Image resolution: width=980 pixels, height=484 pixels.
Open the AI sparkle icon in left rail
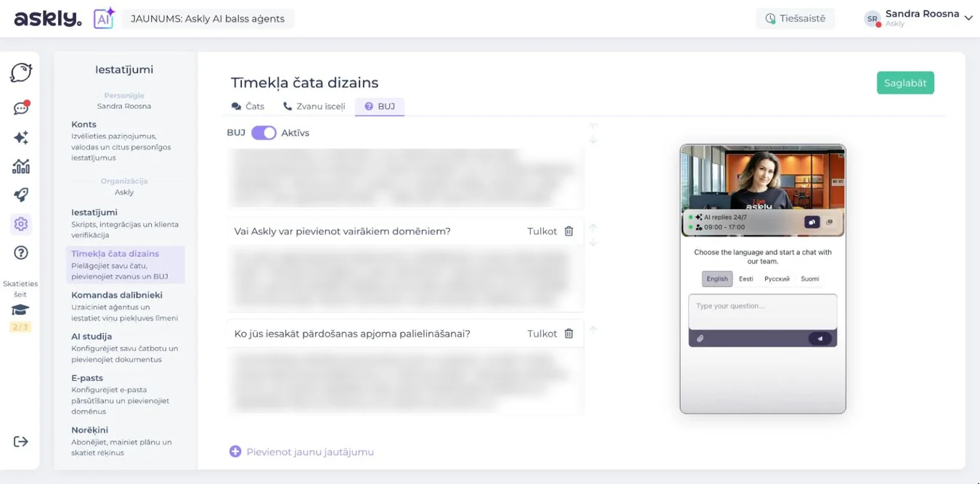[x=21, y=137]
